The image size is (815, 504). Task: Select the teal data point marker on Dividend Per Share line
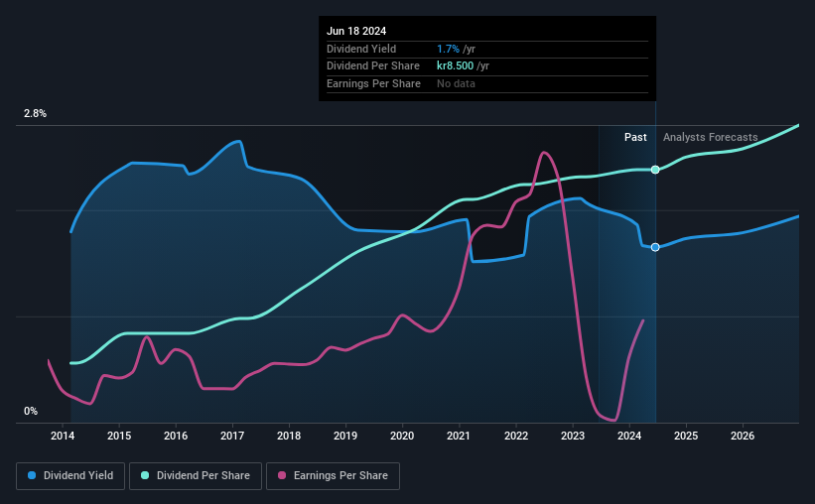[x=655, y=170]
